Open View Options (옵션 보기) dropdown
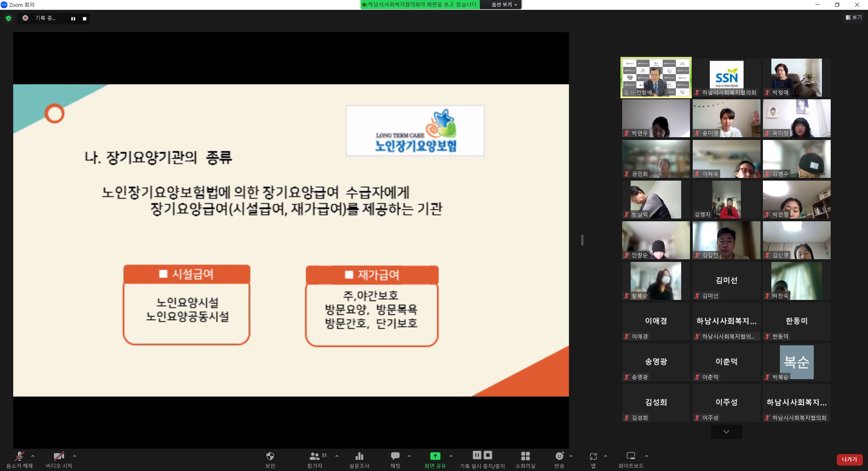This screenshot has height=471, width=868. coord(504,5)
